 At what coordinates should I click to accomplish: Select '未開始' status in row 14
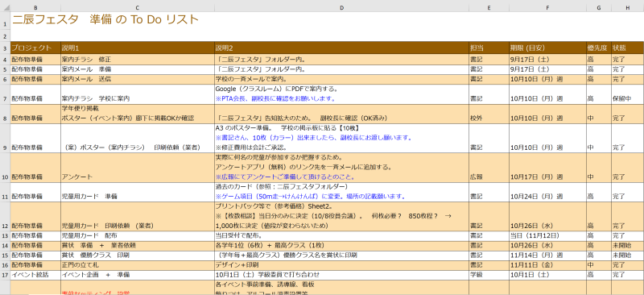(628, 246)
